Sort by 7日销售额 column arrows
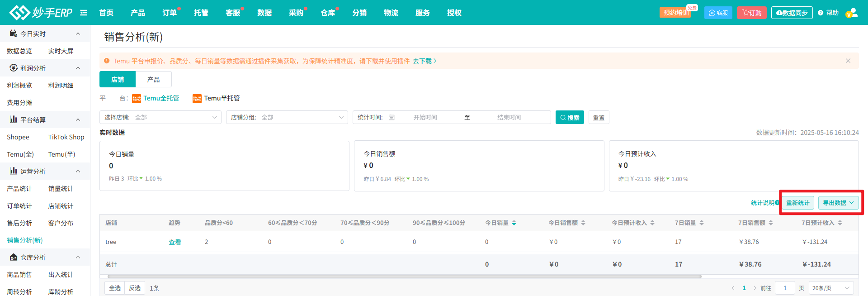Viewport: 868px width, 296px height. [771, 223]
